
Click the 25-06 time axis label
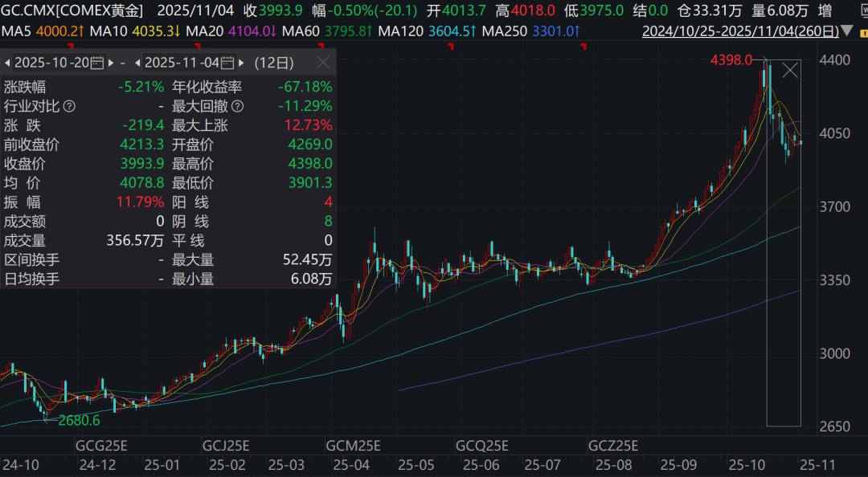pos(482,465)
